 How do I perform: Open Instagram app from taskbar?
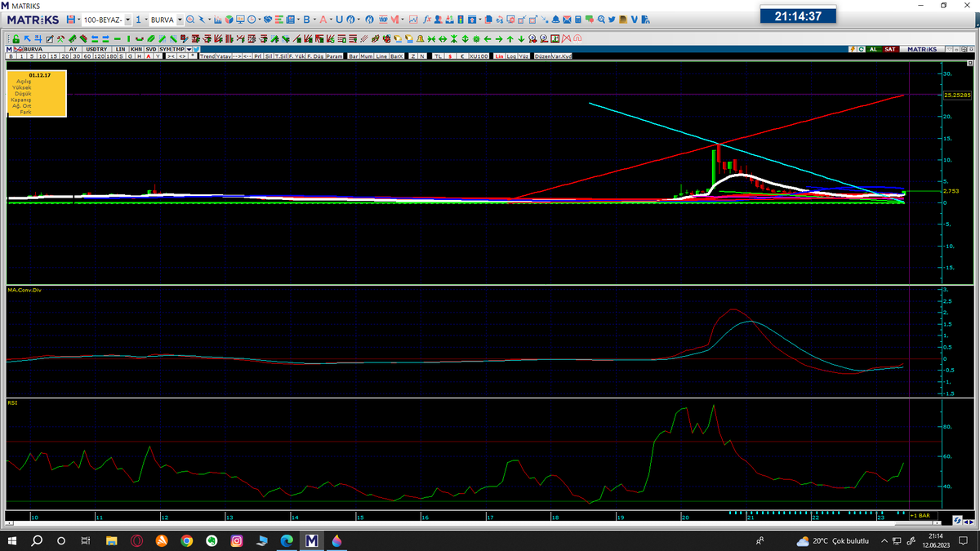(x=236, y=540)
